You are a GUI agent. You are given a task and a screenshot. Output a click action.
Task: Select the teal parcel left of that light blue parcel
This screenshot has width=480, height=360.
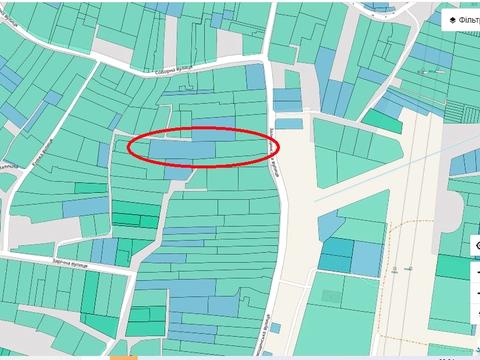click(x=336, y=254)
